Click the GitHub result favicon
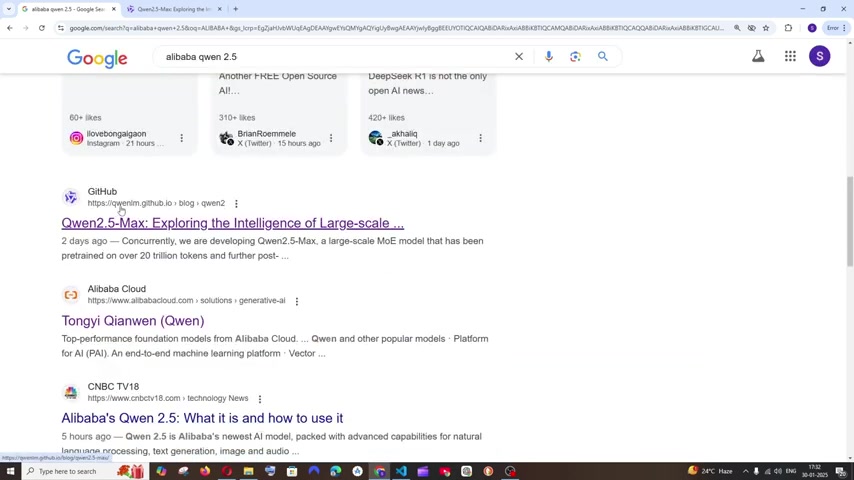Screen dimensions: 854x480 (71, 197)
